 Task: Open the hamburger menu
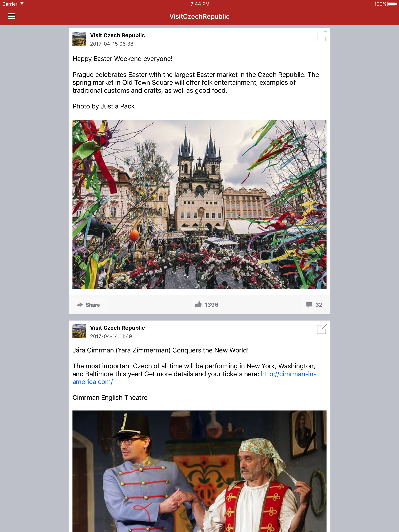point(11,16)
